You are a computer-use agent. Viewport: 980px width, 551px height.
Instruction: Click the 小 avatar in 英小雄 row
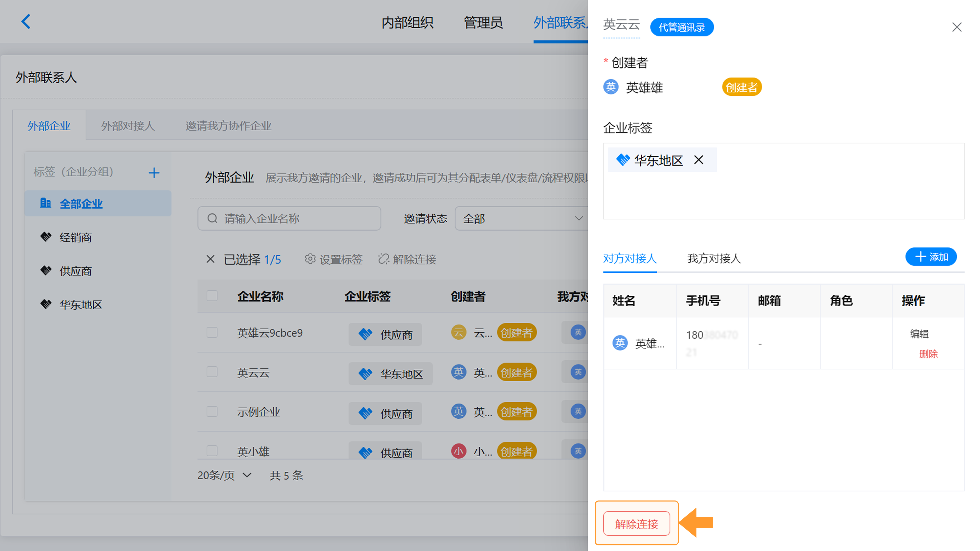tap(459, 451)
